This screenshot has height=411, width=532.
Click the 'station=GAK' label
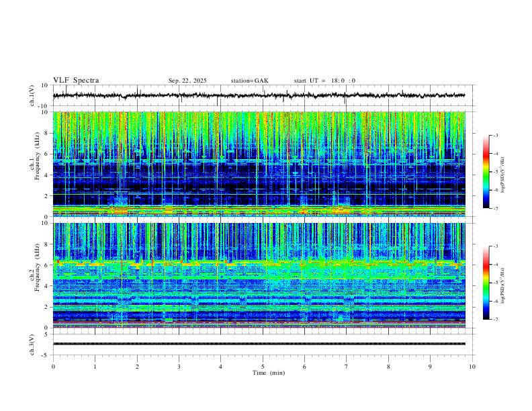click(x=249, y=81)
